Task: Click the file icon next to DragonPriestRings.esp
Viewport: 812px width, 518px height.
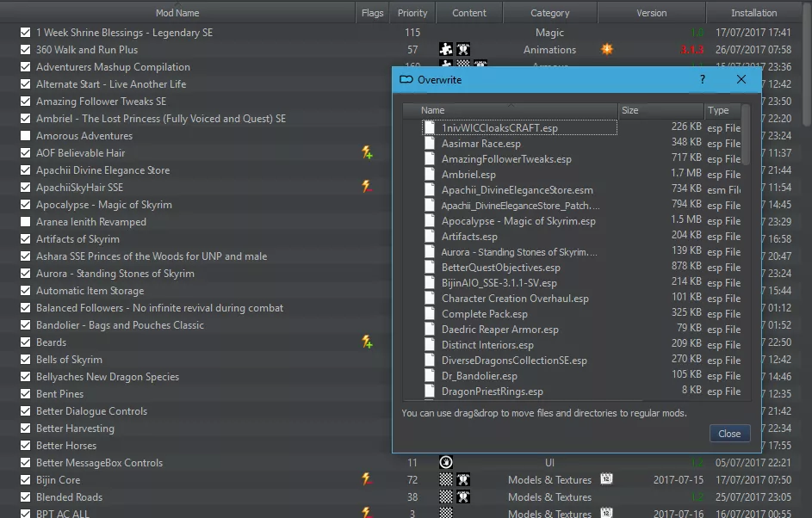Action: tap(430, 392)
